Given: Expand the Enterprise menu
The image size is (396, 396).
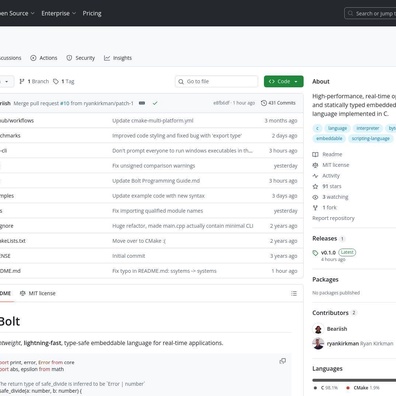Looking at the screenshot, I should click(59, 13).
